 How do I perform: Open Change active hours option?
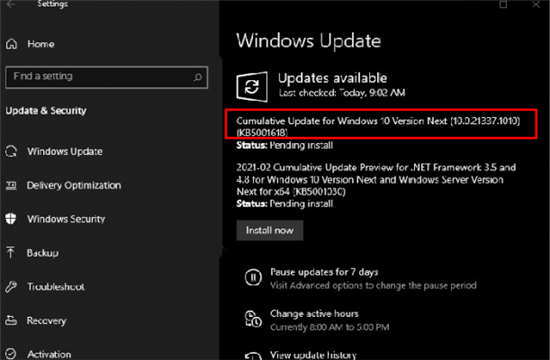tap(314, 313)
